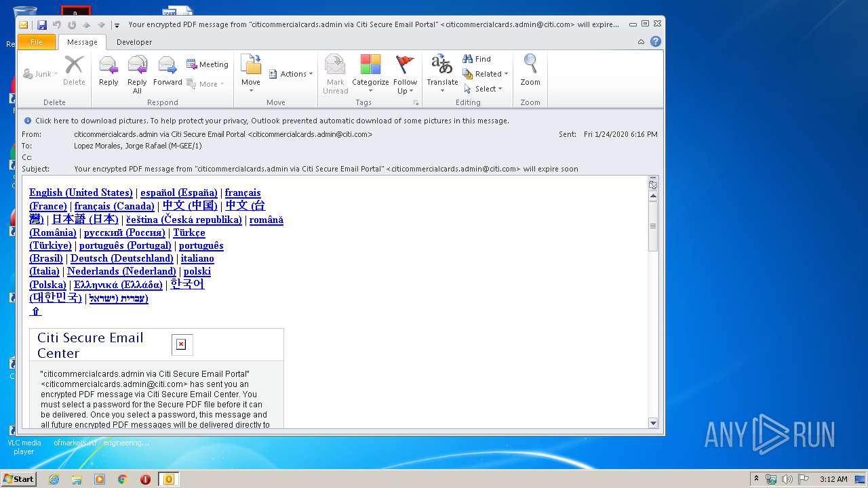Open Windows Media Player from the taskbar
The image size is (868, 488).
(x=100, y=479)
